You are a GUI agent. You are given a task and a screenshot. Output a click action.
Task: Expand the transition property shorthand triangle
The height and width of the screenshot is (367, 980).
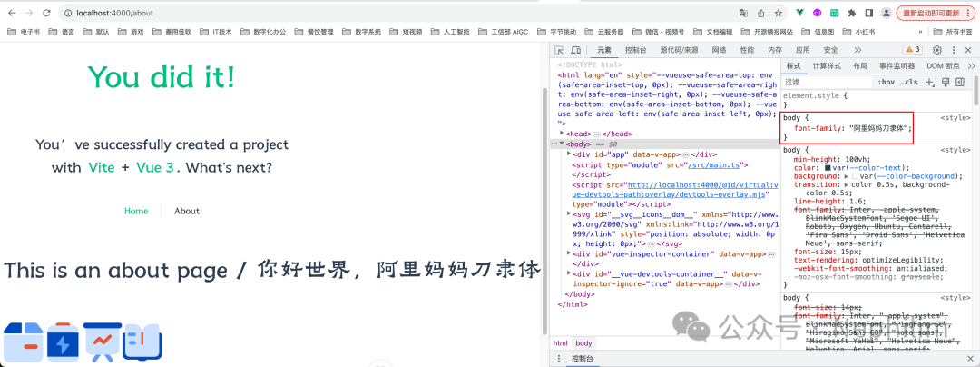[847, 185]
